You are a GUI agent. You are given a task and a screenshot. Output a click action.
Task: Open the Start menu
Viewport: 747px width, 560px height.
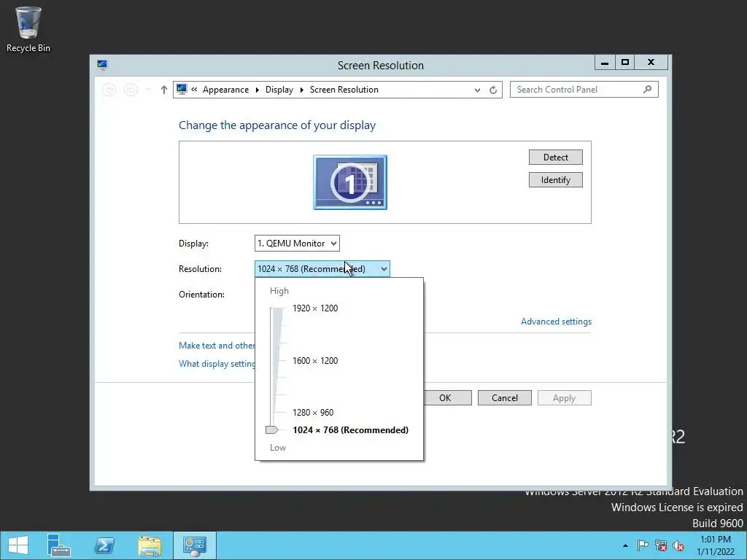18,545
